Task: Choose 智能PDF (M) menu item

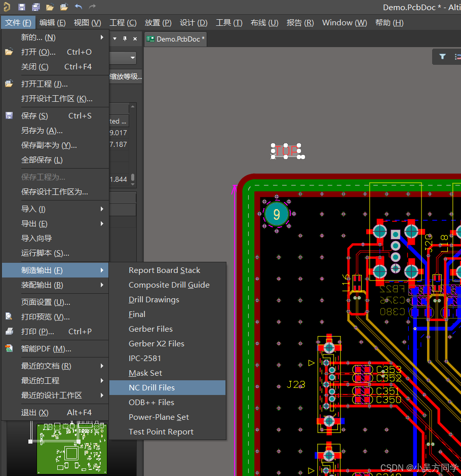Action: pos(55,349)
